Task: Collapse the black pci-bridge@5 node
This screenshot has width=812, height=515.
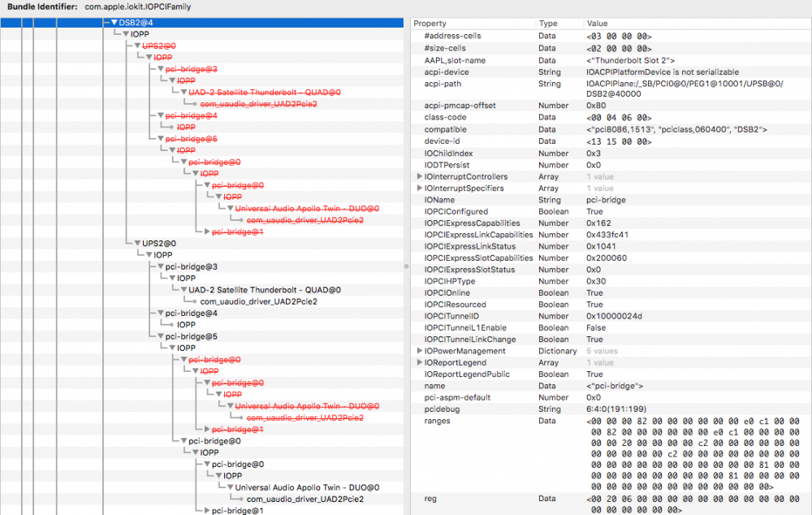Action: point(161,336)
